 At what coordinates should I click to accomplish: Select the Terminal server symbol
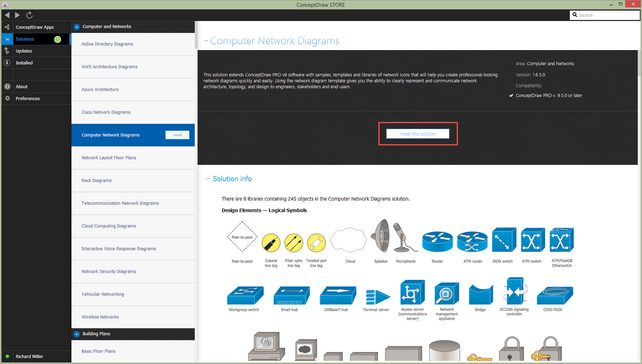(x=378, y=297)
